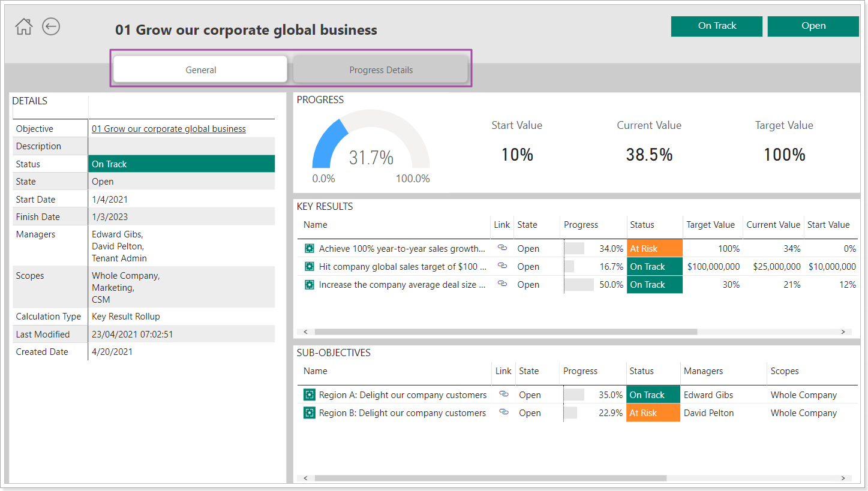This screenshot has height=491, width=868.
Task: Open the link icon for 'Achieve 100% year-to-year sales growth'
Action: (502, 248)
